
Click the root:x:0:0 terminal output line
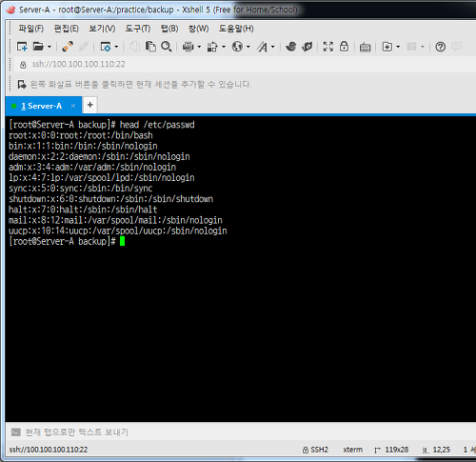[81, 135]
